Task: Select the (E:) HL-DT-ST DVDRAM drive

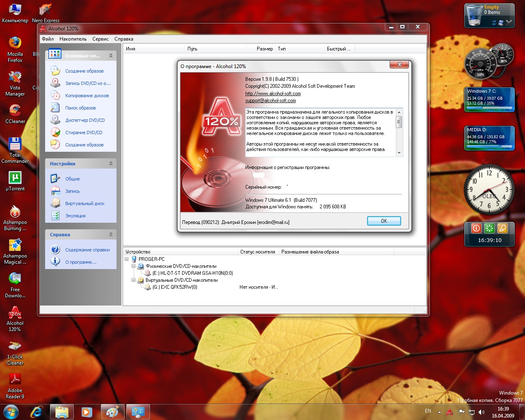Action: coord(192,273)
